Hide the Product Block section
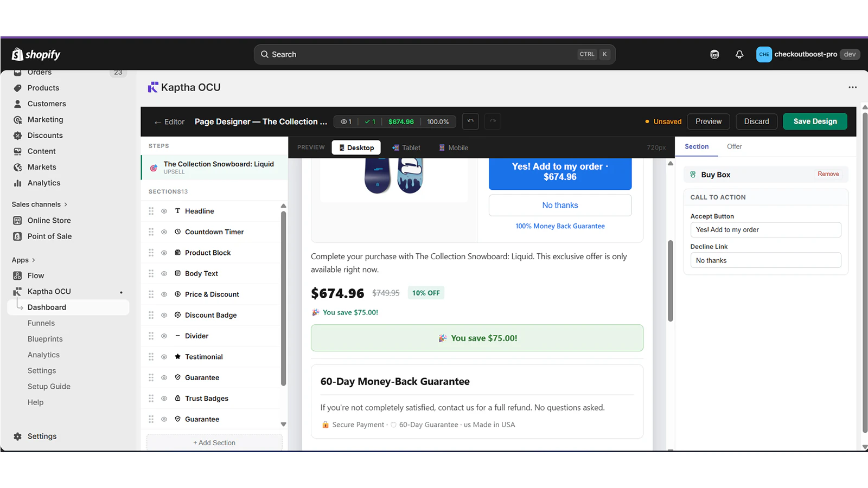 (x=164, y=253)
